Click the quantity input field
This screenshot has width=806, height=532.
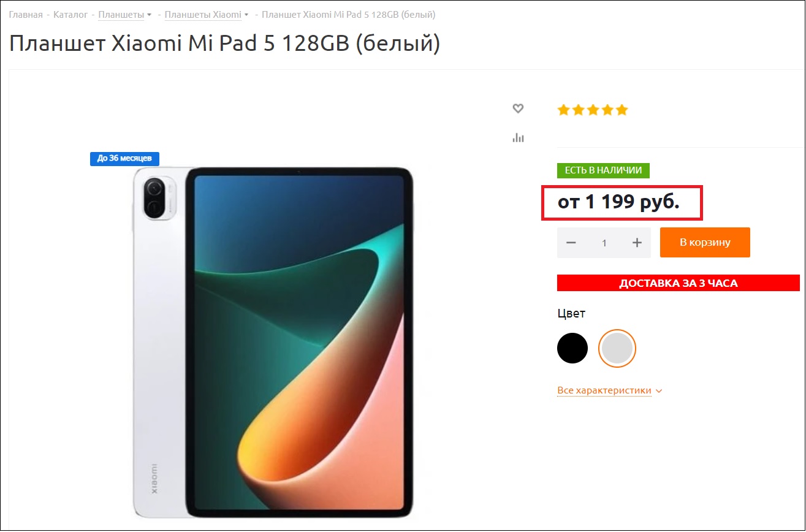[604, 243]
